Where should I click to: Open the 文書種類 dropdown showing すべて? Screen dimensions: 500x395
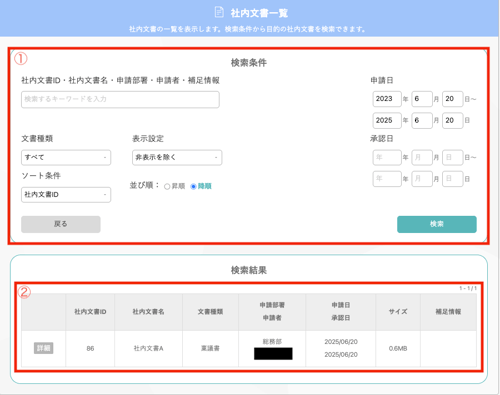66,157
